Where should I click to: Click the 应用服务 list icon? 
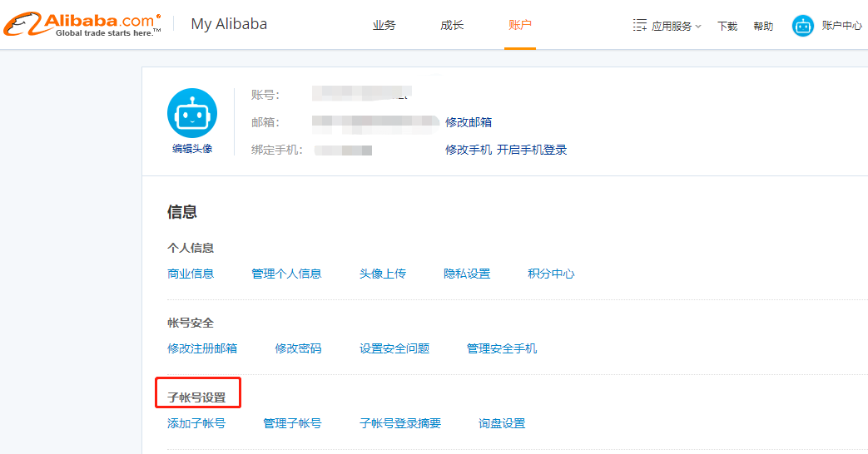pos(640,26)
